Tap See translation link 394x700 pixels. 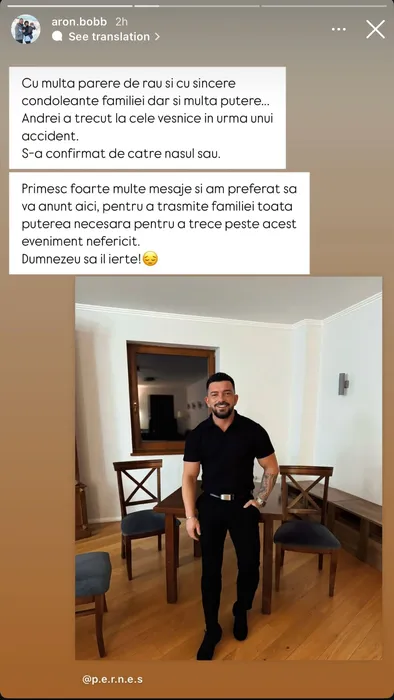pyautogui.click(x=109, y=37)
